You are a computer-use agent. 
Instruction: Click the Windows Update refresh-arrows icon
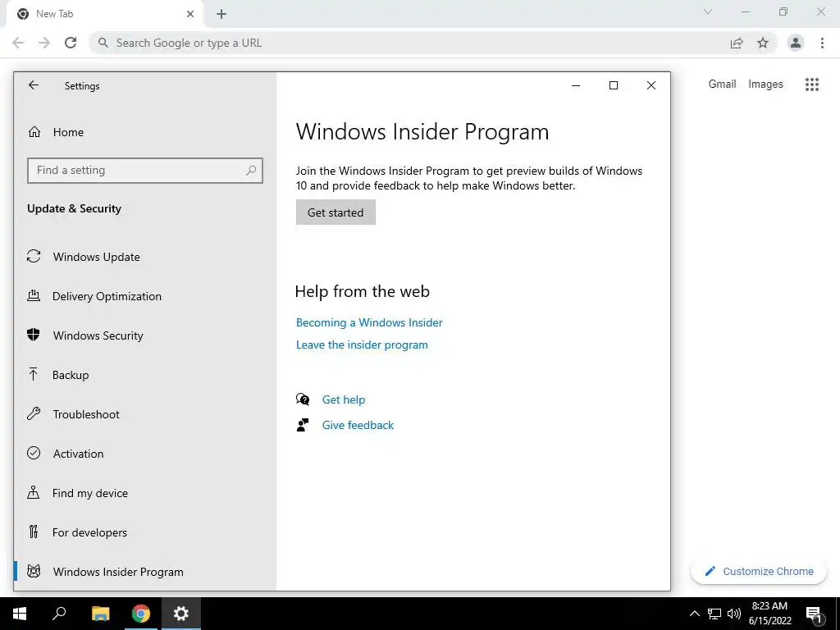click(34, 257)
